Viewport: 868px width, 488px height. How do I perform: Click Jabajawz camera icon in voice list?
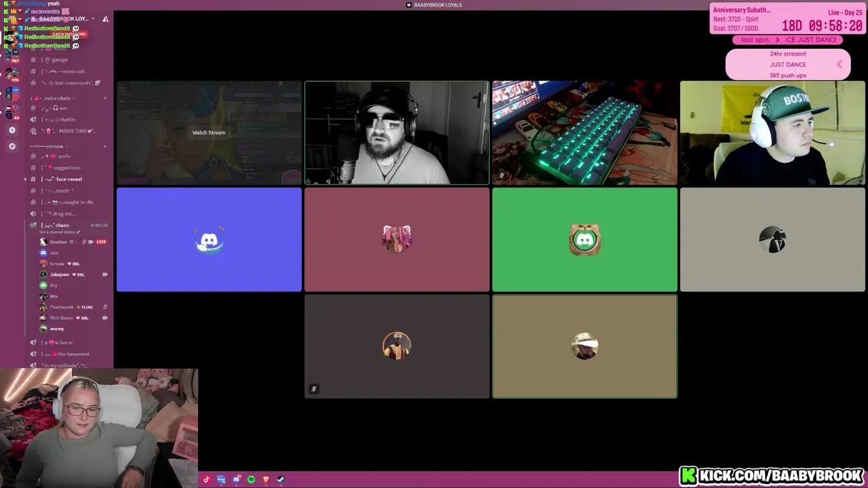coord(105,274)
